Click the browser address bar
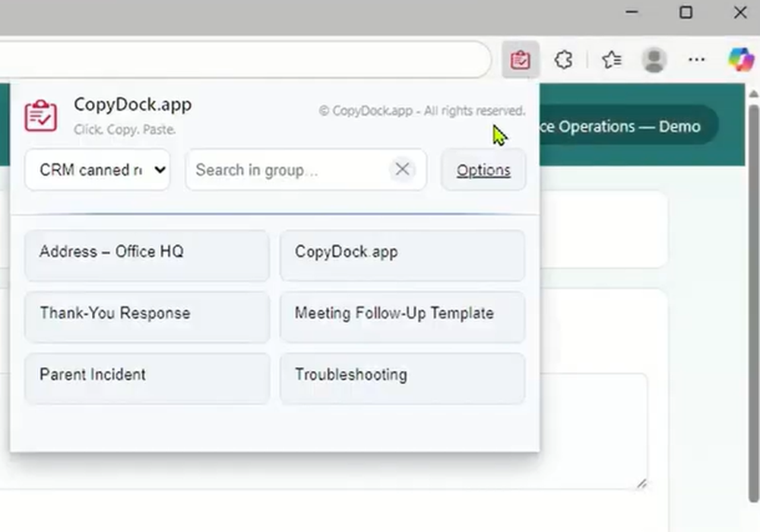 click(251, 59)
